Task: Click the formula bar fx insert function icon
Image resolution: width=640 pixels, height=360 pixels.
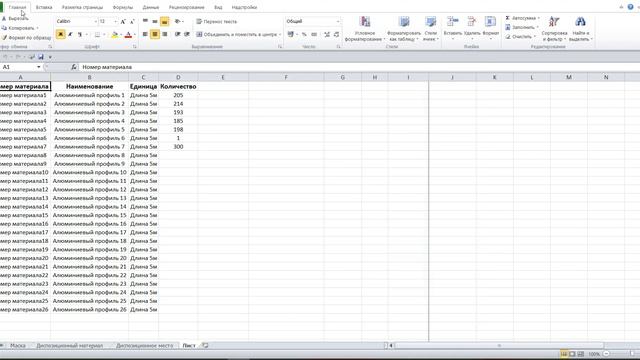Action: (x=74, y=67)
